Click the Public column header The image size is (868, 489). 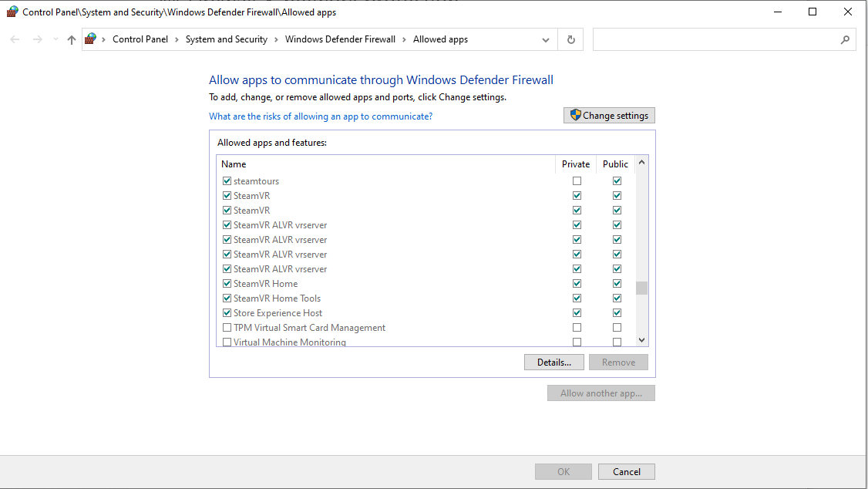616,164
